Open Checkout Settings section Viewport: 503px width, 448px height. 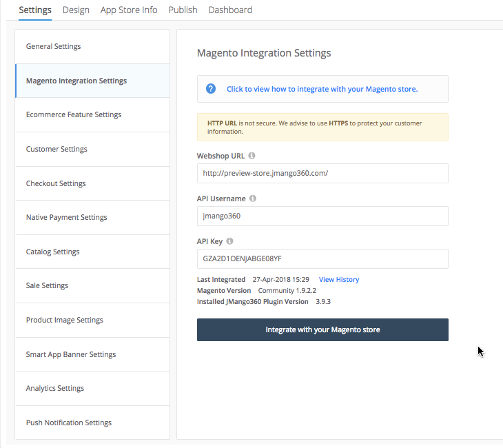56,183
